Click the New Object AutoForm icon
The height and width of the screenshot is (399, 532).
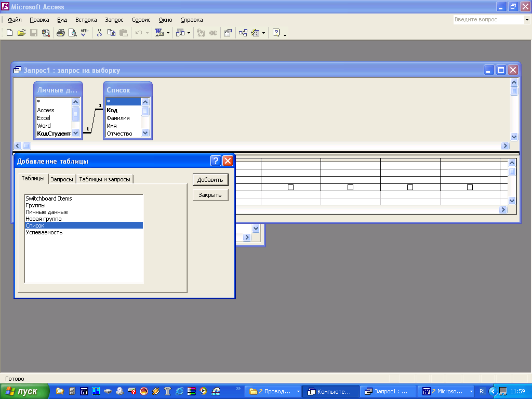(x=180, y=33)
